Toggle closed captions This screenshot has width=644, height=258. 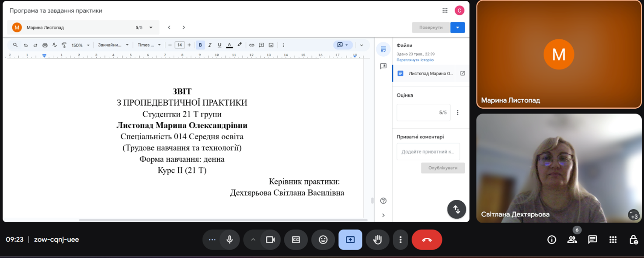click(x=296, y=240)
